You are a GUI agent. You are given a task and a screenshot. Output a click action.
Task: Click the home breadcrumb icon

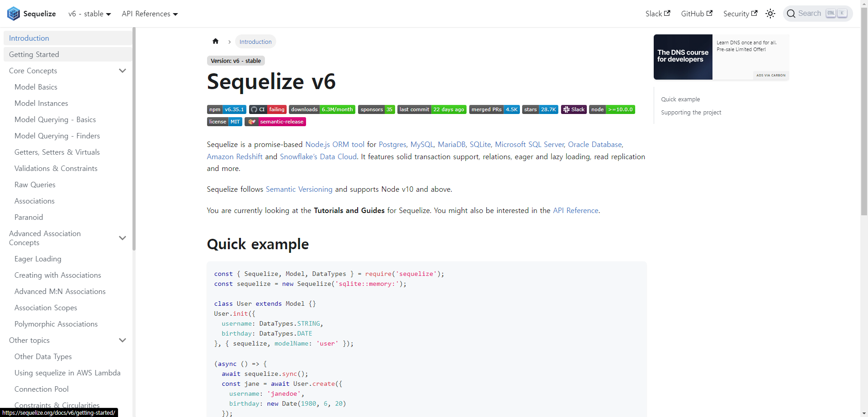216,41
